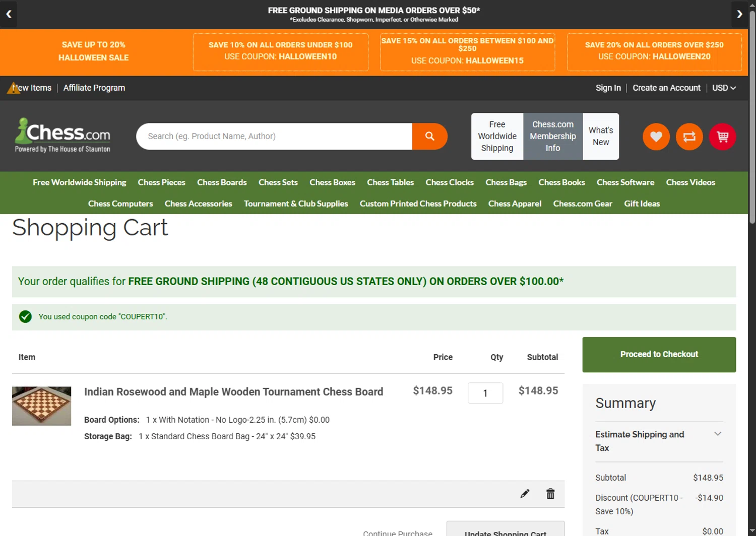Open the Chess Sets menu
This screenshot has width=756, height=536.
278,182
